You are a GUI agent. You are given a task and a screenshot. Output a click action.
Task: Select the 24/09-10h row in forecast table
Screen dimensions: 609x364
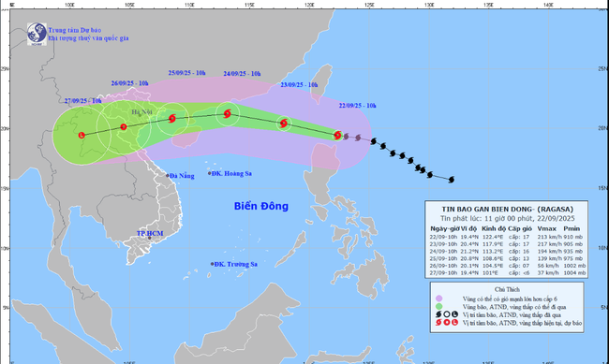tap(507, 252)
